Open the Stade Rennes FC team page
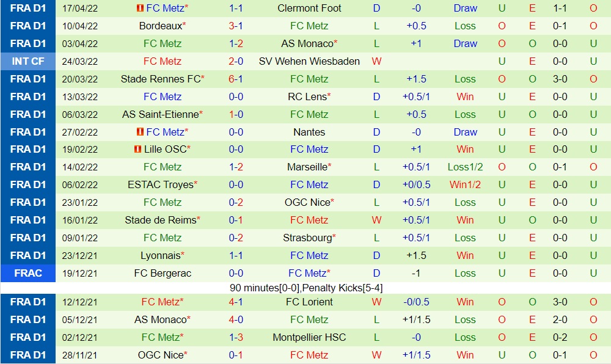This screenshot has width=611, height=364. [x=159, y=79]
